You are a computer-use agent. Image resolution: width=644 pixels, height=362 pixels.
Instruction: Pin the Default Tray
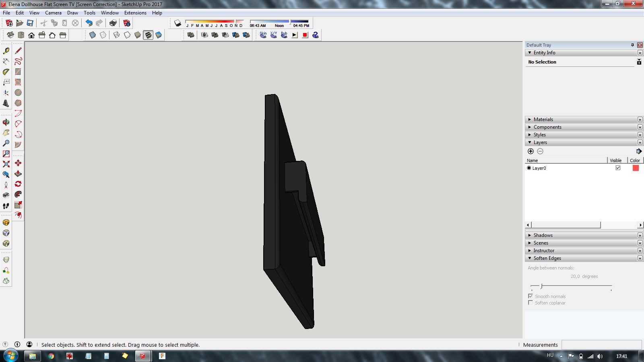click(632, 45)
